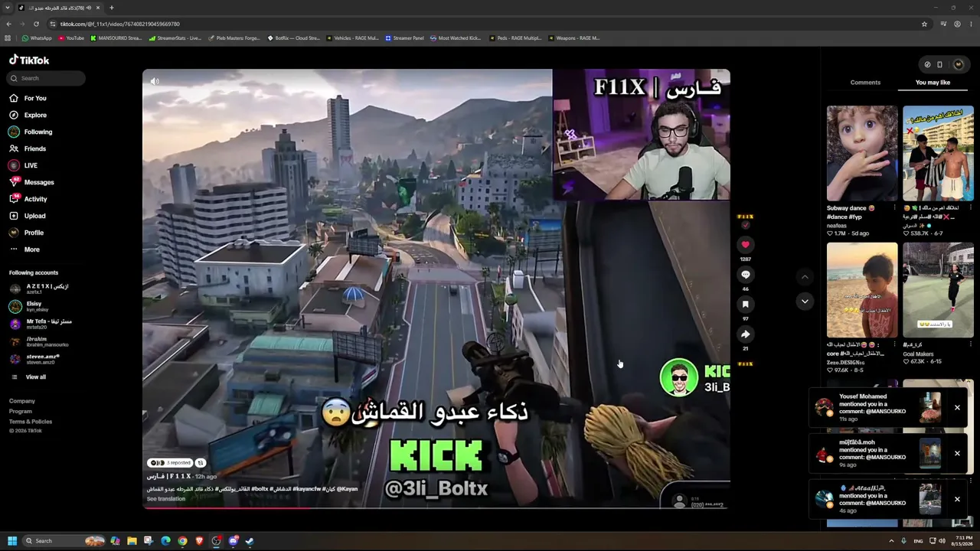Open the profile avatar menu

[x=958, y=64]
